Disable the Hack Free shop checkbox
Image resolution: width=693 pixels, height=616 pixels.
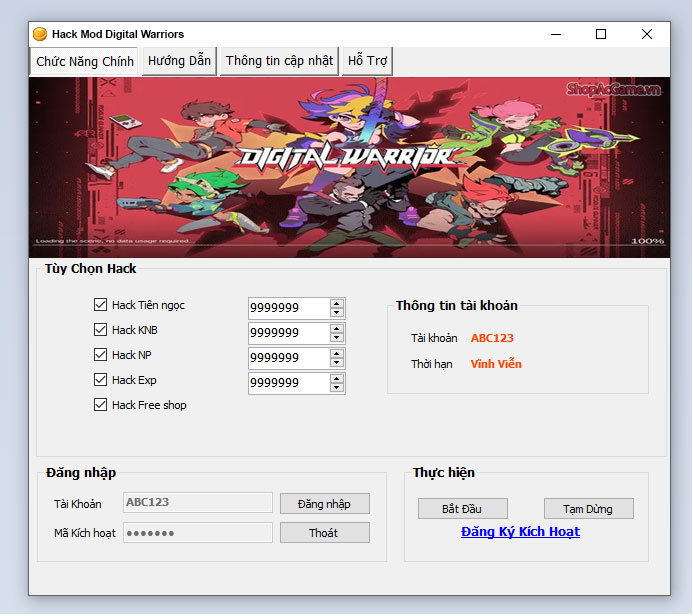[x=100, y=405]
